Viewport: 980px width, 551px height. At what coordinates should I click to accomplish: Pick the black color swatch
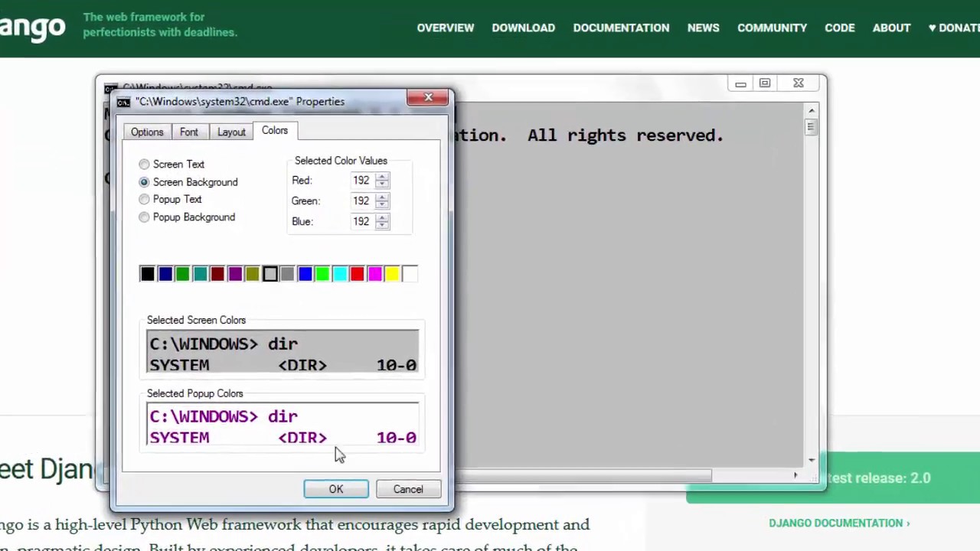(x=148, y=274)
